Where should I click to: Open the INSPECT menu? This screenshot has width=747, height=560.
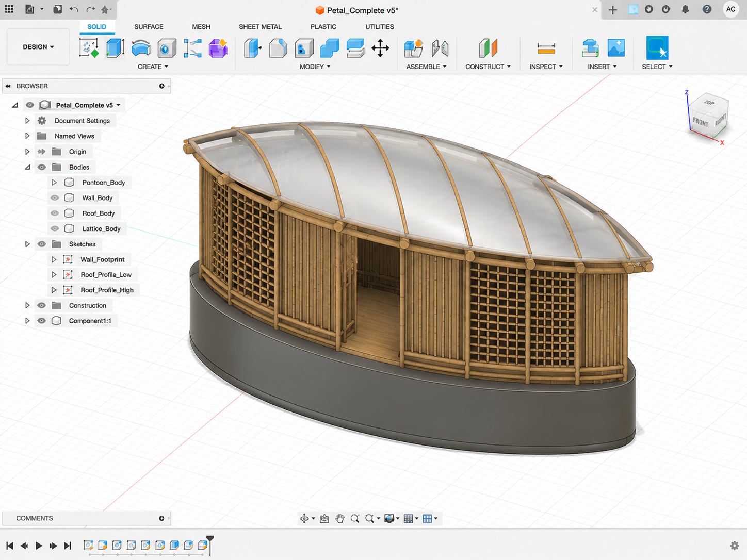click(546, 67)
